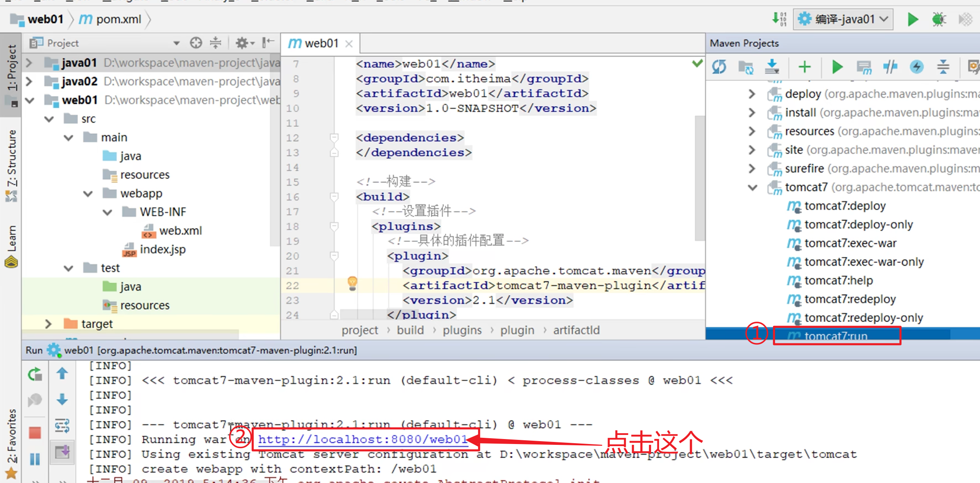Select the tomcat7:run Maven goal
Screen dimensions: 980x483
tap(836, 336)
